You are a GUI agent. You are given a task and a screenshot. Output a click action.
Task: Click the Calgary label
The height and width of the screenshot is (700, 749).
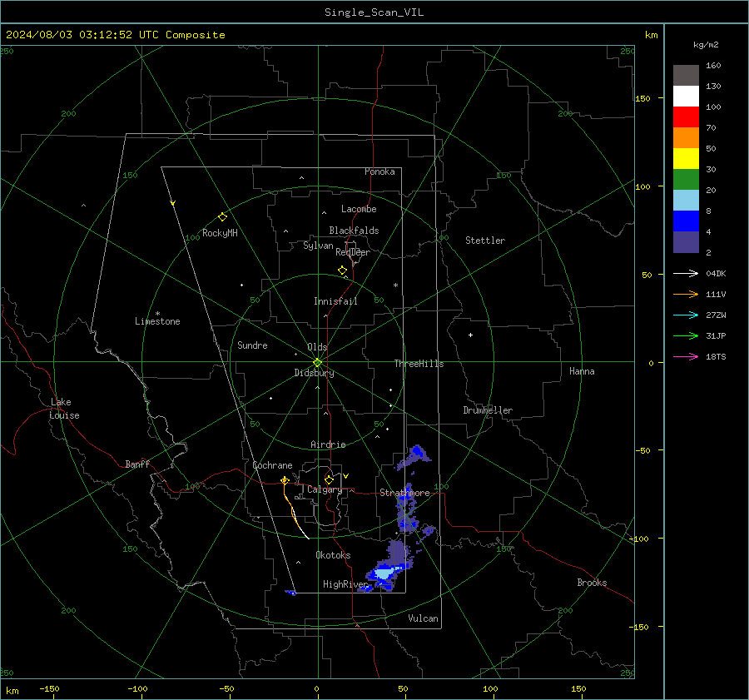click(325, 489)
